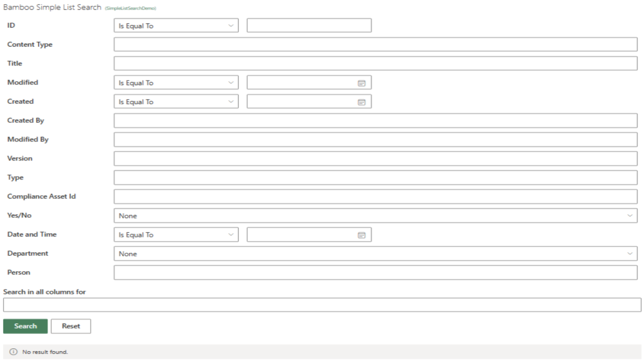Focus the ID value input field
Image resolution: width=644 pixels, height=362 pixels.
point(309,25)
